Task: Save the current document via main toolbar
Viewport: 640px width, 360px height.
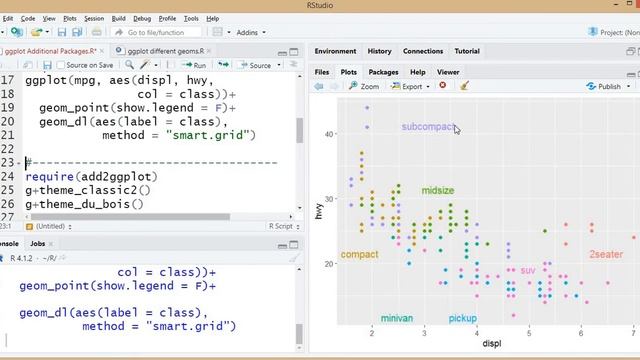Action: 62,32
